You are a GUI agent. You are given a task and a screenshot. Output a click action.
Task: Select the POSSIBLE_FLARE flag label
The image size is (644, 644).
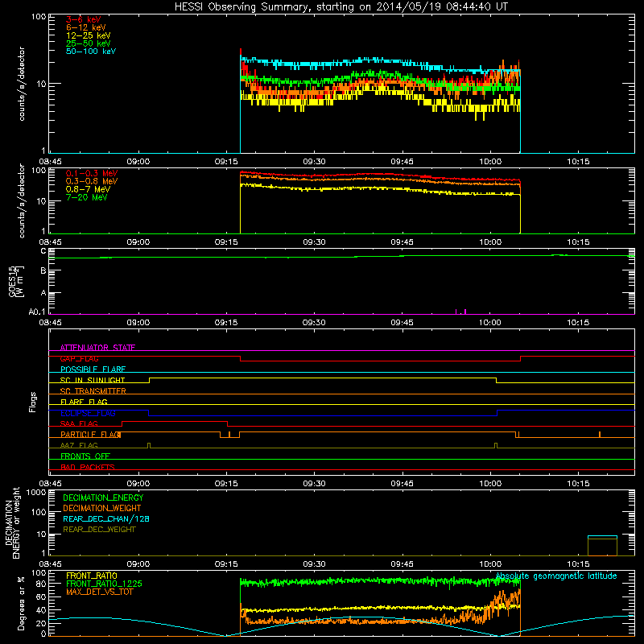93,369
